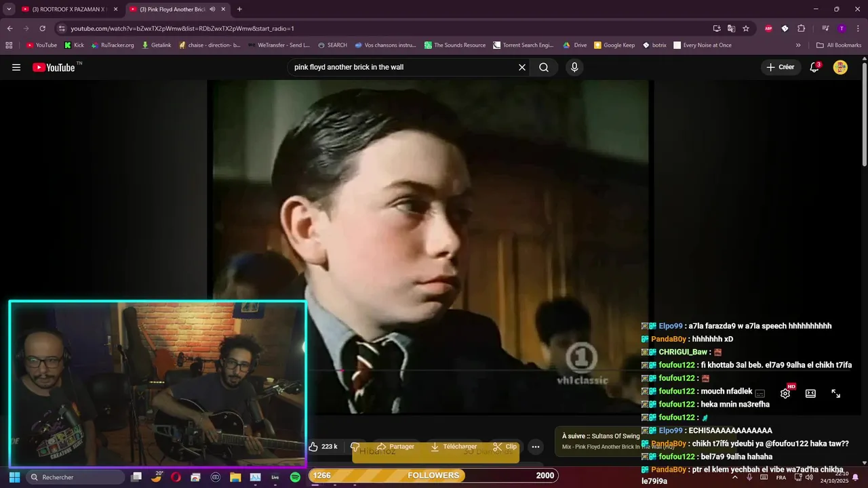868x488 pixels.
Task: Select the Pink Floyd Another Brick tab
Action: pos(172,9)
